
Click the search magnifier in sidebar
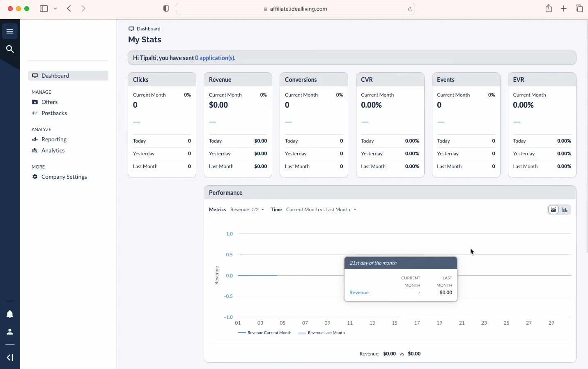[10, 49]
